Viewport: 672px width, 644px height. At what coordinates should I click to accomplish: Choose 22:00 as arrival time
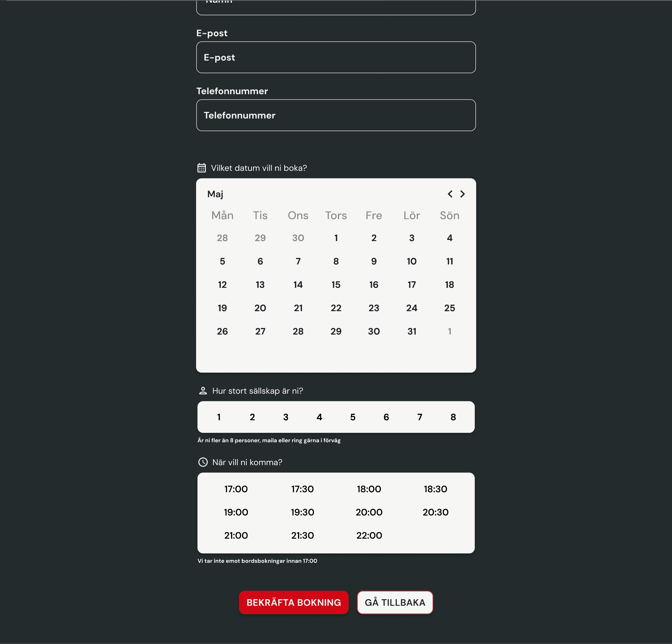(369, 536)
